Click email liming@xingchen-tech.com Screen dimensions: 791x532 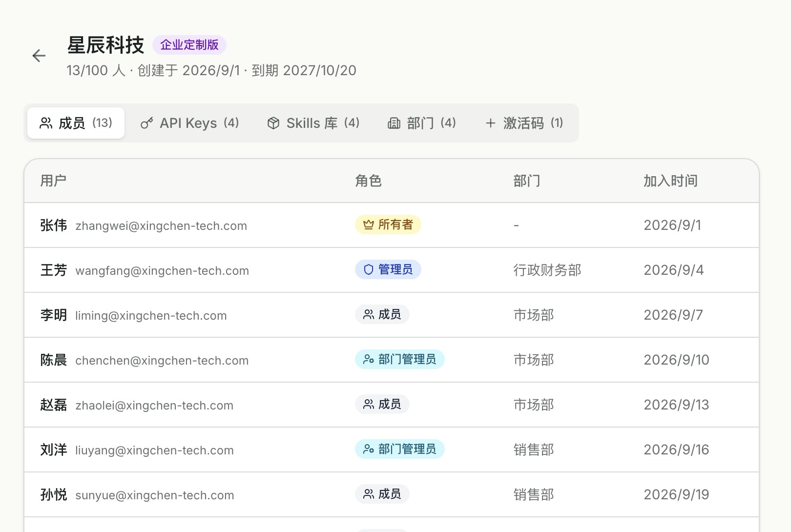click(x=151, y=315)
